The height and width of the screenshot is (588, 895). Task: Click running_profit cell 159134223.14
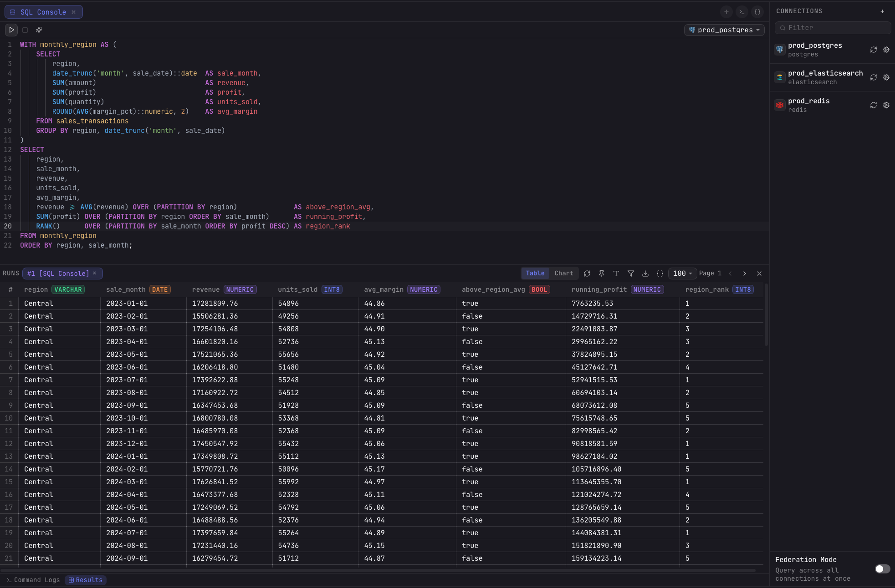(623, 558)
